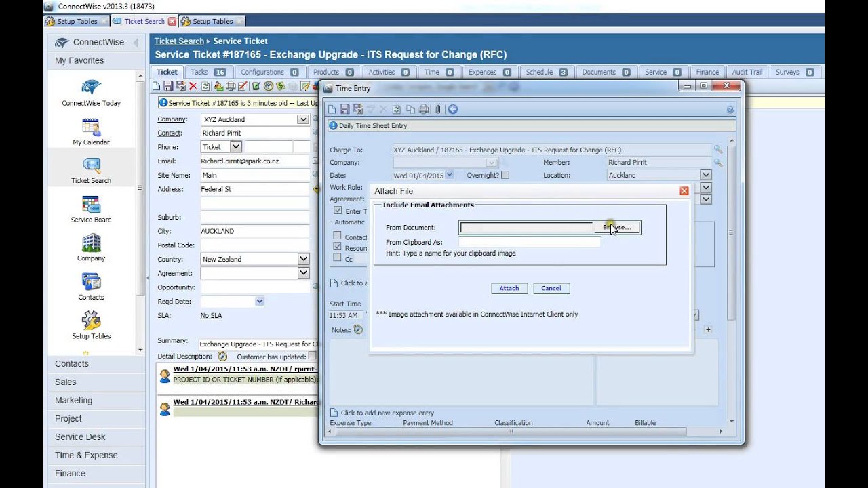Click Save and Close in ticket toolbar

180,86
